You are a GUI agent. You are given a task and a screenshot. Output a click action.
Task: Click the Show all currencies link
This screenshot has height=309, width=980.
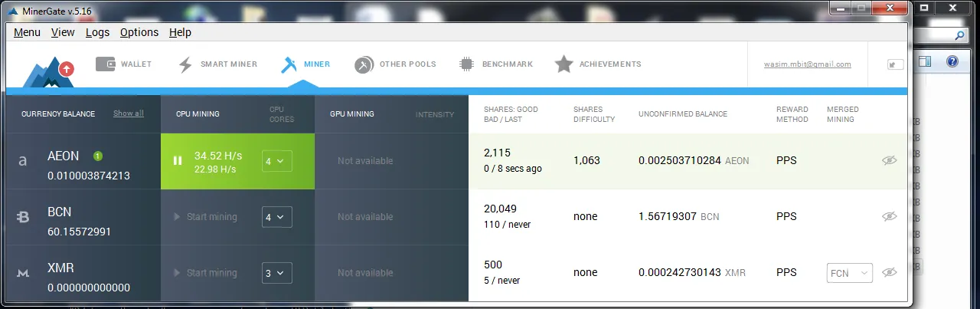point(129,113)
